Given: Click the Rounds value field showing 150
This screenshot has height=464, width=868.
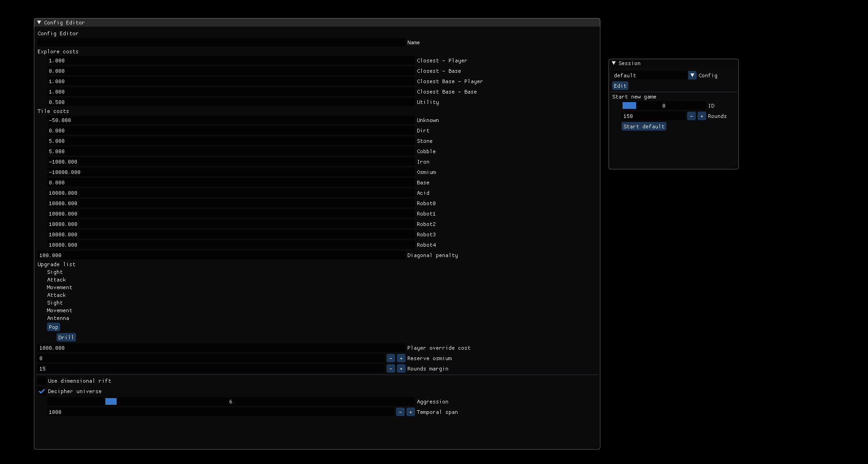Looking at the screenshot, I should coord(653,116).
